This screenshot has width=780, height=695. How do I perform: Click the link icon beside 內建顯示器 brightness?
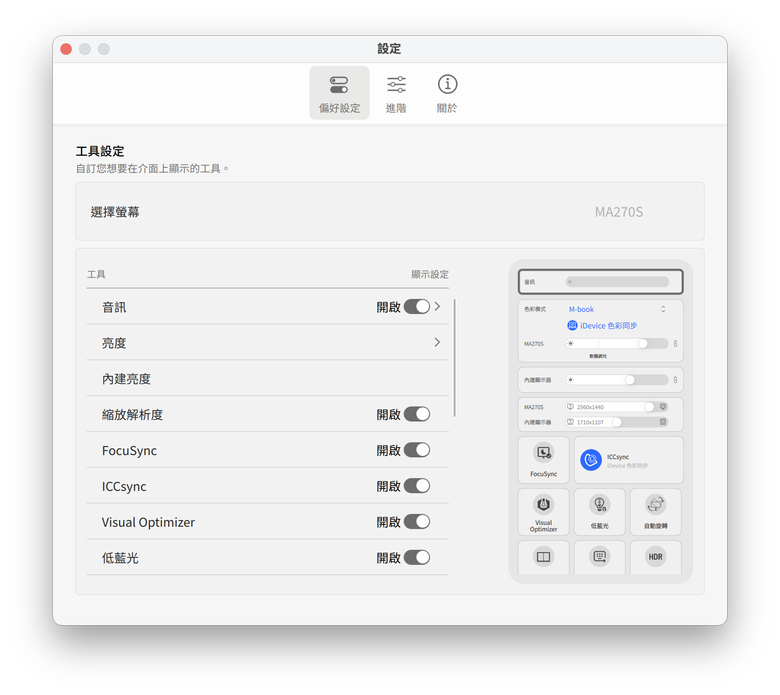pos(675,380)
